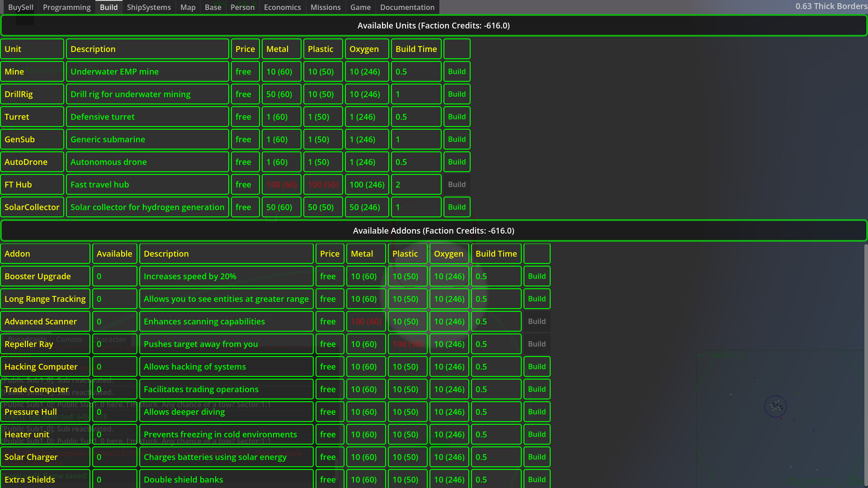Switch to the Programming tab
868x488 pixels.
tap(67, 7)
